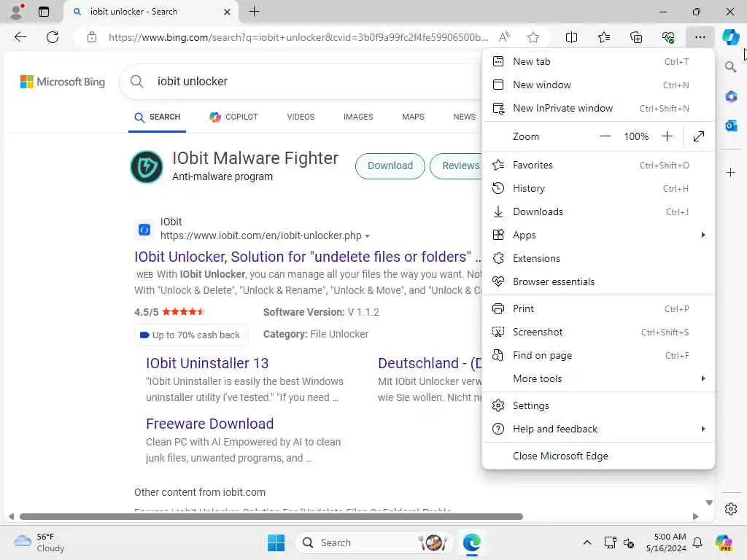Image resolution: width=747 pixels, height=560 pixels.
Task: Open History from the menu
Action: pyautogui.click(x=598, y=189)
